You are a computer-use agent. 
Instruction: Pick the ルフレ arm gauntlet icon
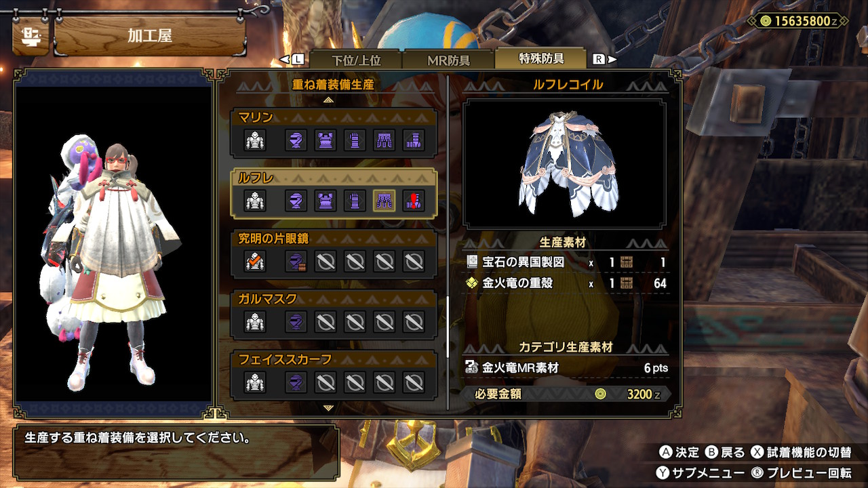[x=355, y=201]
